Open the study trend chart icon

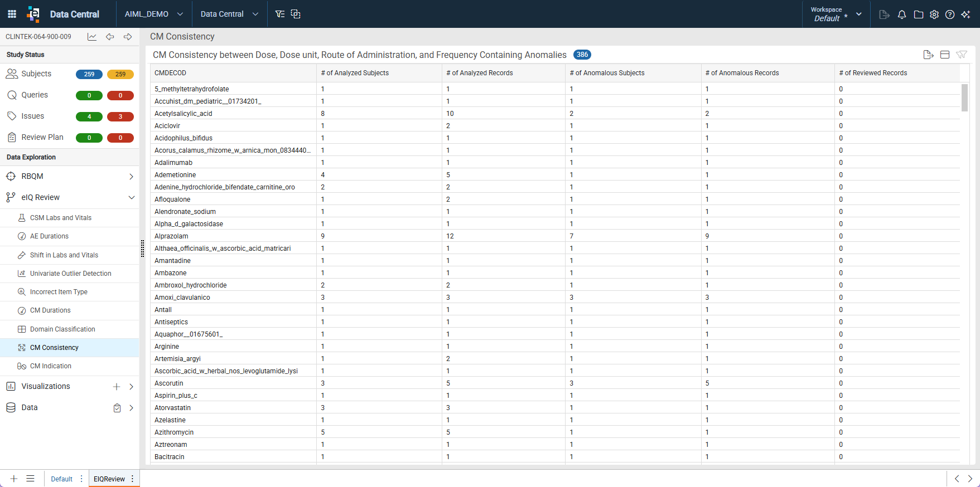pyautogui.click(x=92, y=37)
